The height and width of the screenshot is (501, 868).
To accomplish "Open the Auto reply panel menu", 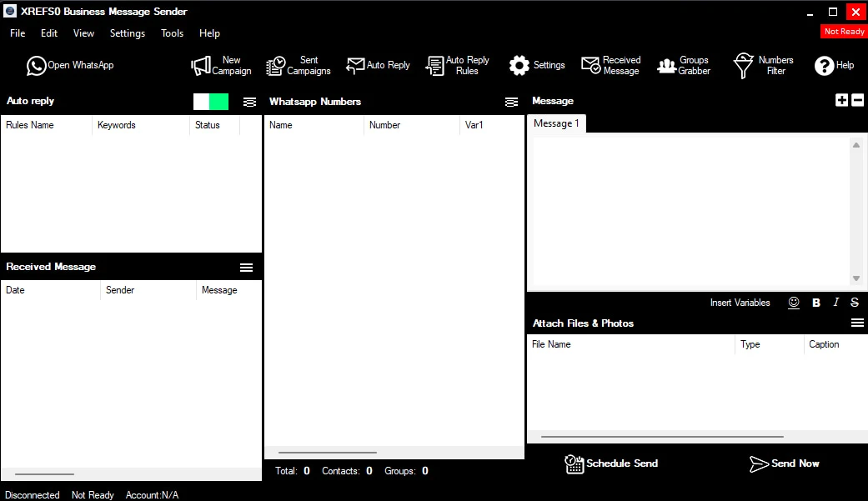I will pyautogui.click(x=249, y=102).
